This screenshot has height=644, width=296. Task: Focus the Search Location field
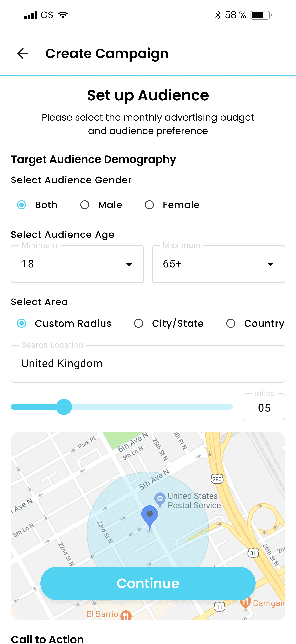(x=148, y=364)
